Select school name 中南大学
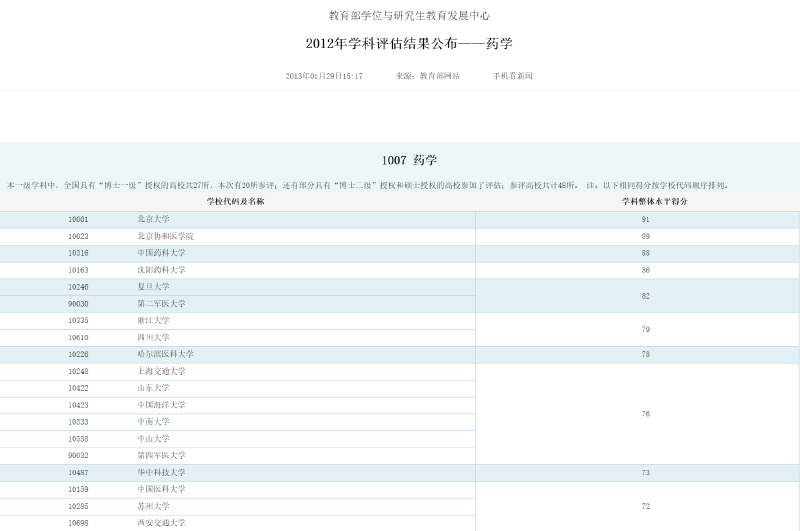Screen dimensions: 800x531 point(153,421)
